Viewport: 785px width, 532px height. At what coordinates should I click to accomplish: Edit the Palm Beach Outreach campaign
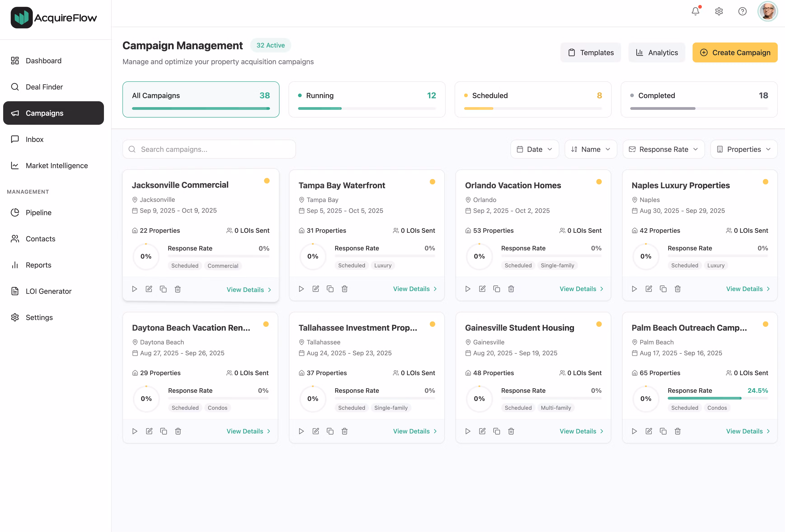click(649, 431)
